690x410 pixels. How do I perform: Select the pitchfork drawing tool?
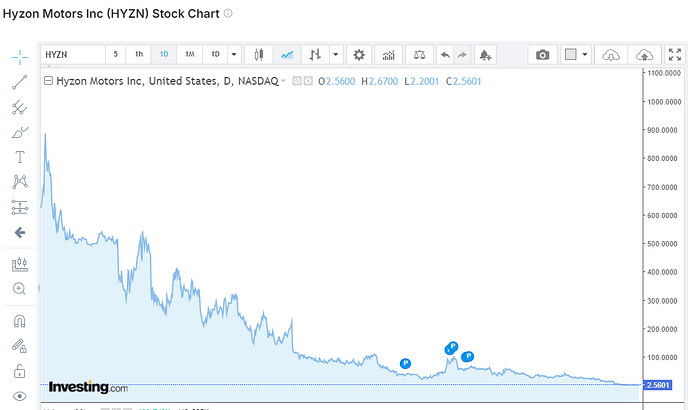(19, 107)
